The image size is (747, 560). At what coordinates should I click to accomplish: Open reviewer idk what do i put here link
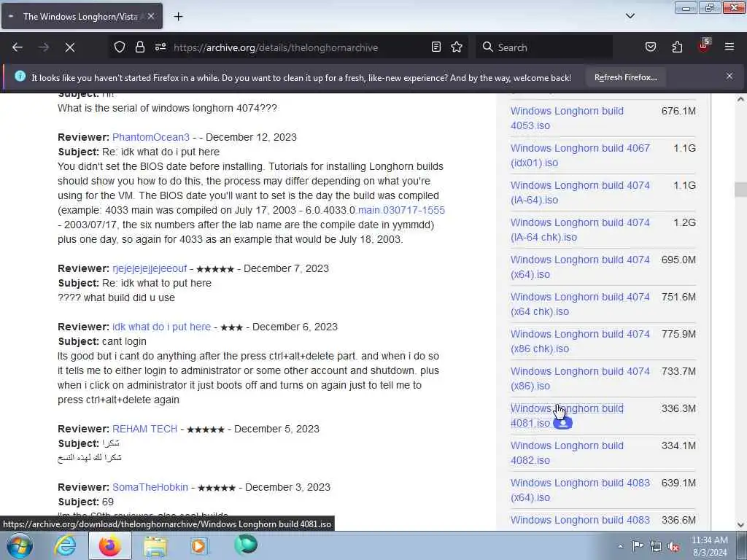pos(161,327)
